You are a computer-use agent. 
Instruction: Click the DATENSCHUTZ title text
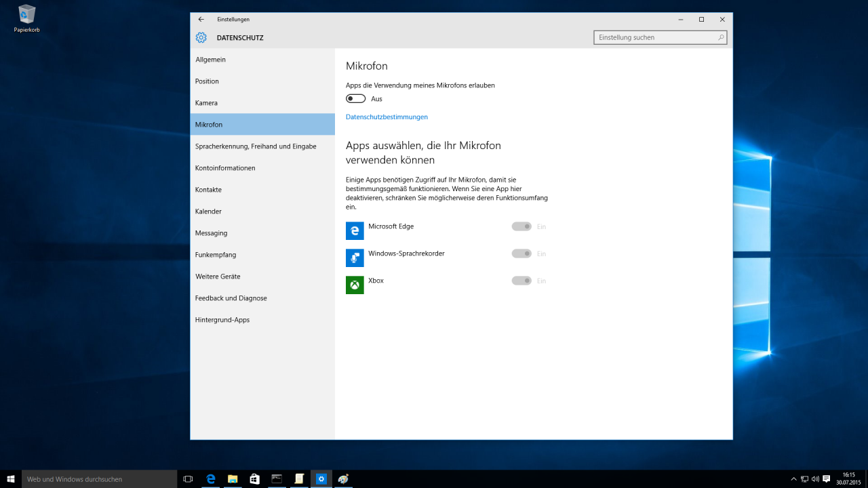click(x=240, y=38)
